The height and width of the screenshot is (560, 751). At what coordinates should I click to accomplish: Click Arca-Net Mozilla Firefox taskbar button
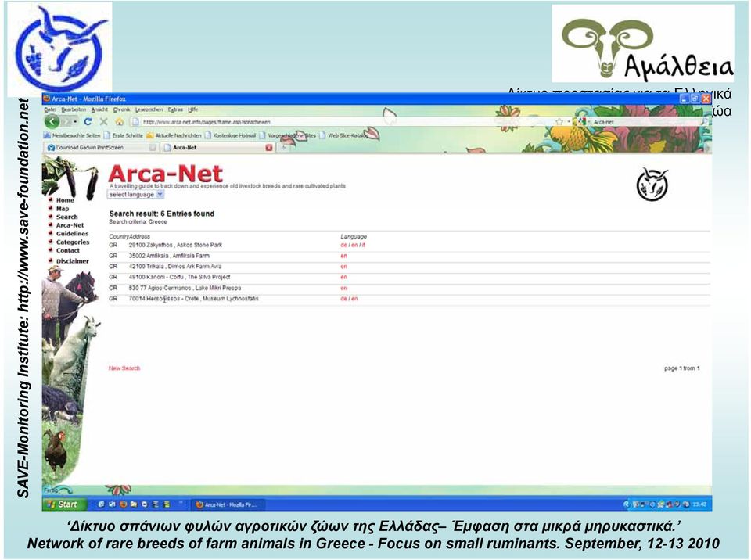228,504
